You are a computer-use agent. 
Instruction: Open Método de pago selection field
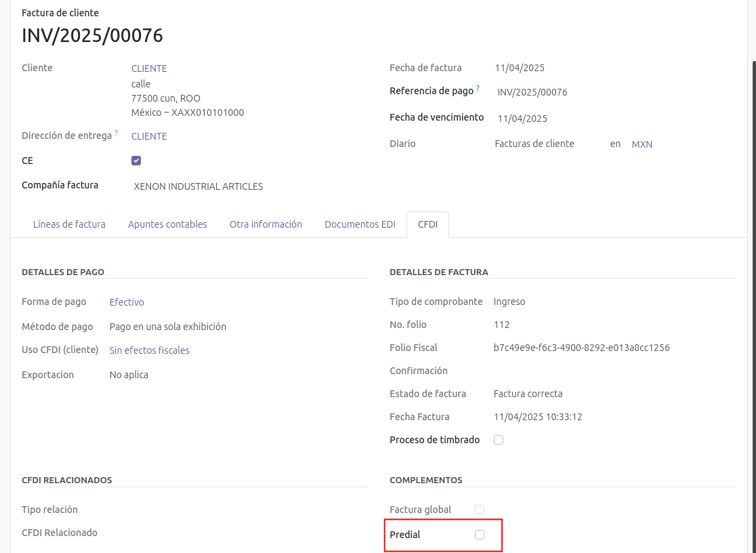click(x=168, y=327)
